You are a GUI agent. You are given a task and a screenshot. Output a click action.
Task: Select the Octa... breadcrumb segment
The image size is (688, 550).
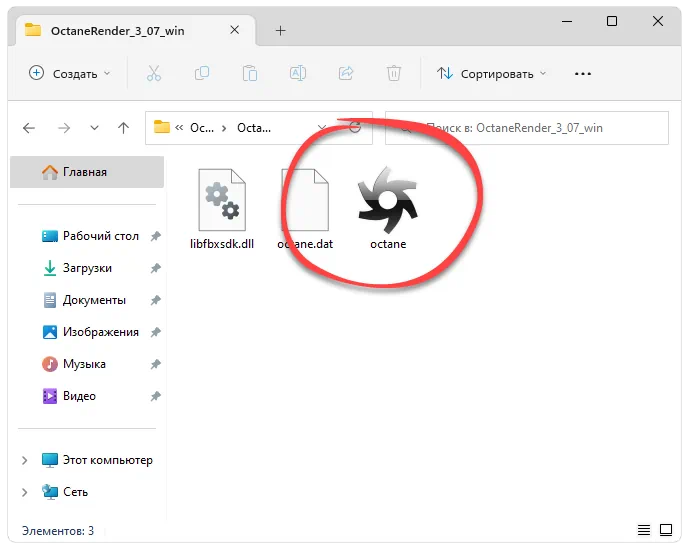(254, 128)
